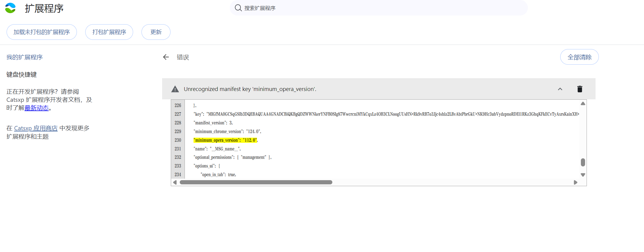Click the Catsxp browser logo icon

tap(10, 8)
